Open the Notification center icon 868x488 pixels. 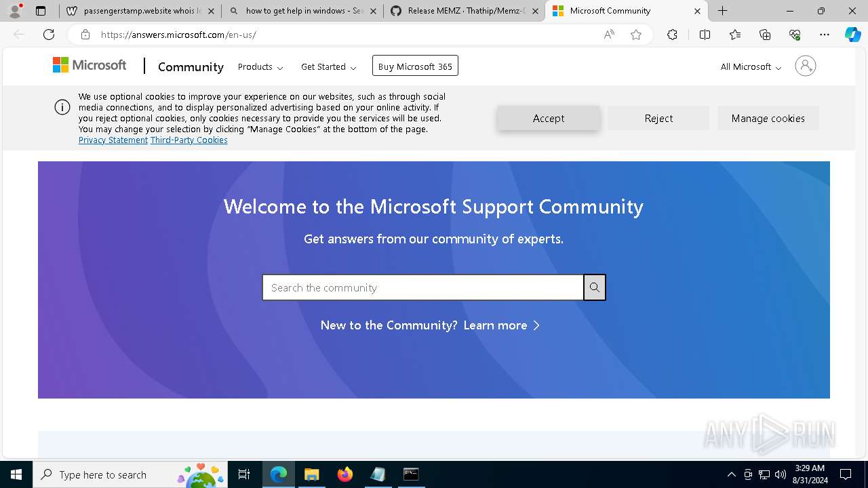point(846,474)
